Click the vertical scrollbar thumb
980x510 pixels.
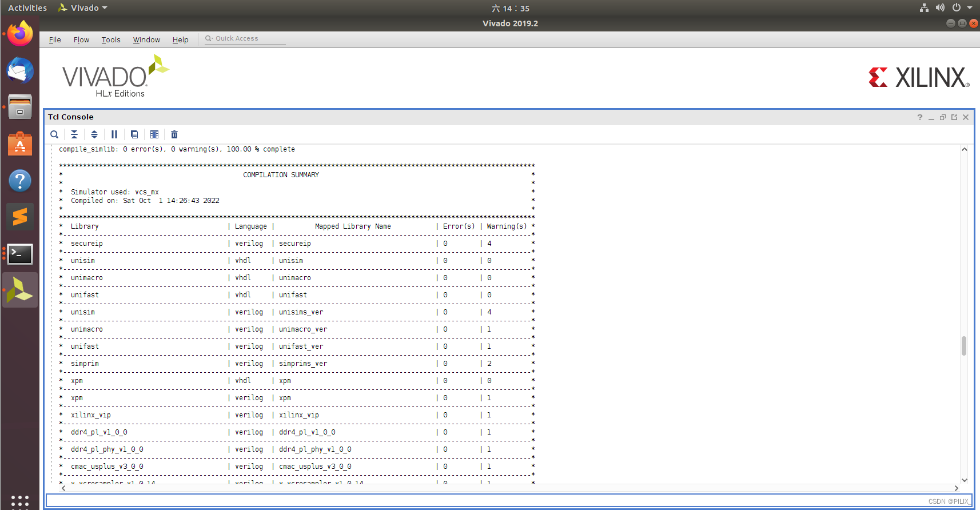(964, 346)
